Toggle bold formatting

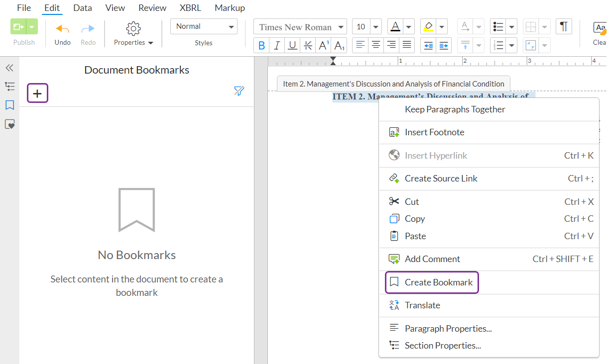(x=261, y=45)
